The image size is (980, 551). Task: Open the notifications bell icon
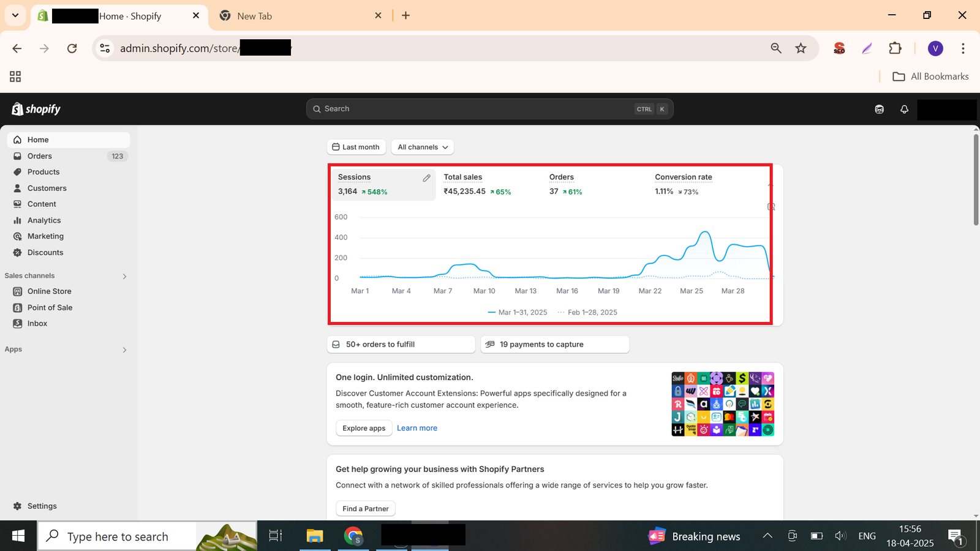pos(904,110)
